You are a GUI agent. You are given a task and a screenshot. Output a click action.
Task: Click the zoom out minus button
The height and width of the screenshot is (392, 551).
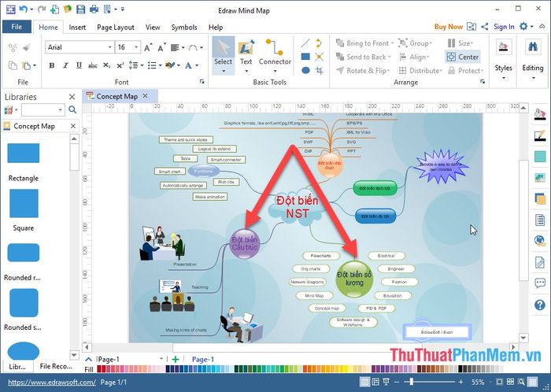click(397, 382)
